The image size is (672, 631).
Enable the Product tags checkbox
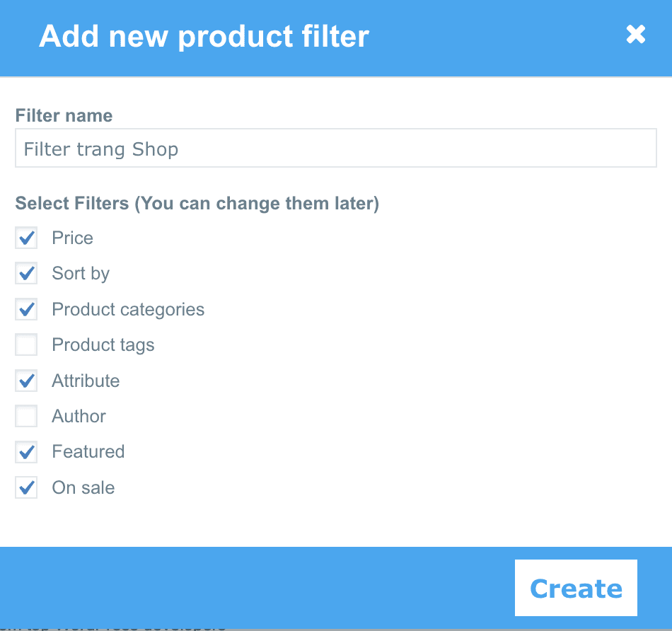coord(26,345)
